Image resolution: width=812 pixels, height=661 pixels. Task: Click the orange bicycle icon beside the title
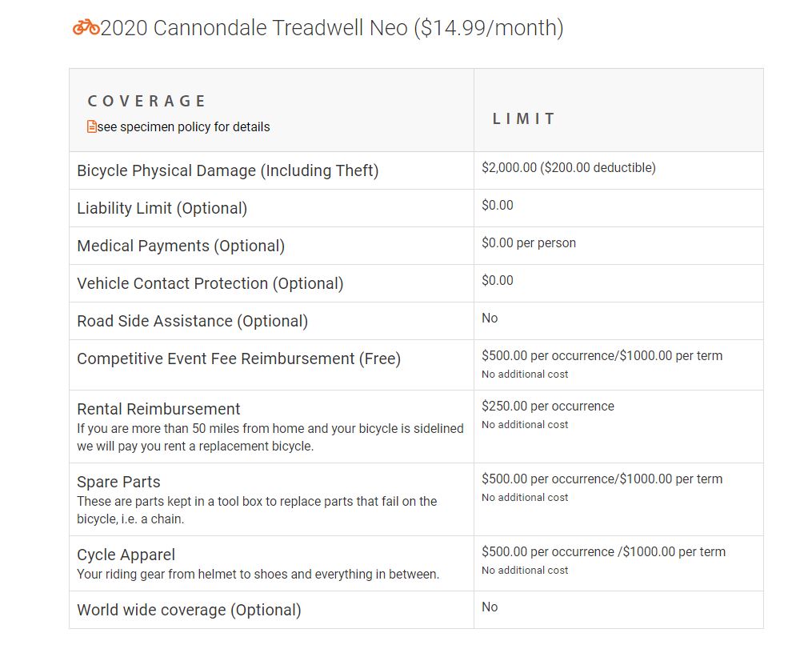point(86,27)
